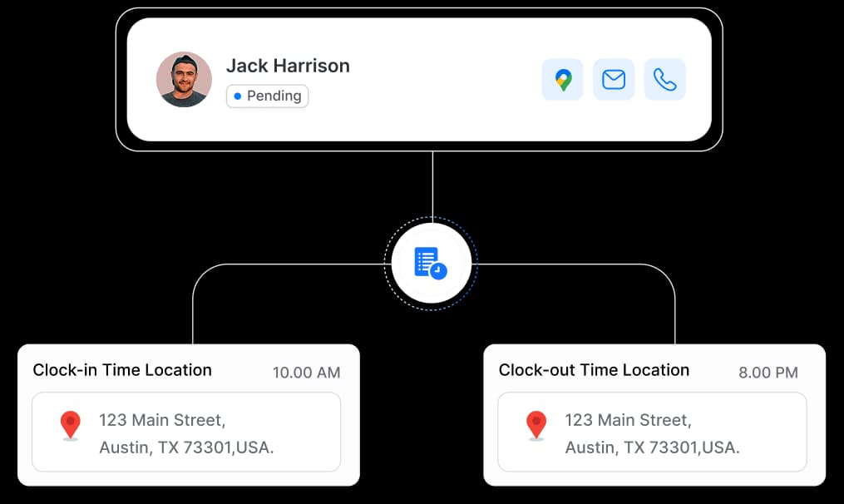Click the Clock-out Time Location heading
Viewport: 844px width, 504px height.
594,370
